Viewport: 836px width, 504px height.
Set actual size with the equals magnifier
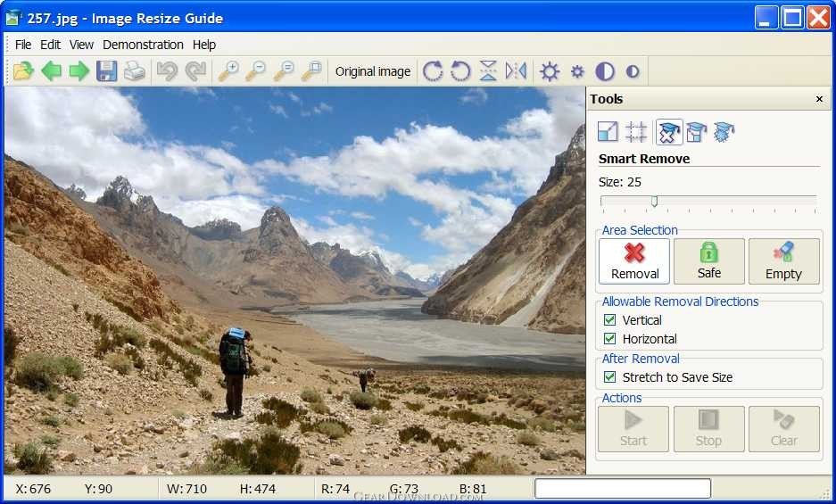point(284,71)
